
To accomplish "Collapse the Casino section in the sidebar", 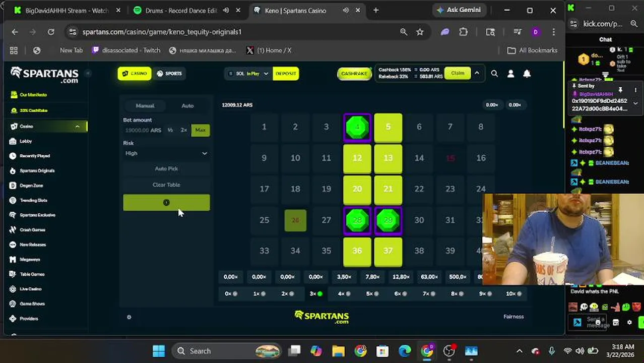I will 77,127.
